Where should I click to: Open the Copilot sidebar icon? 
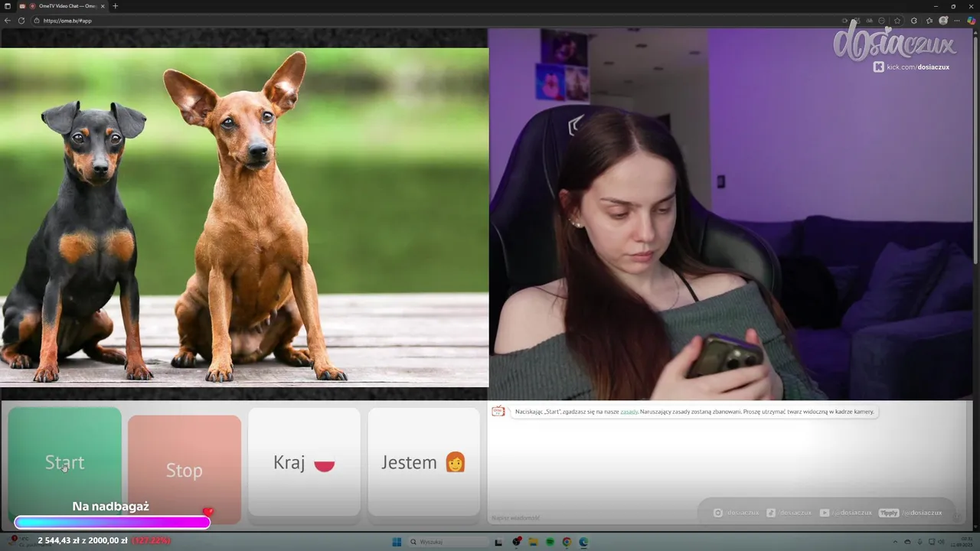pyautogui.click(x=972, y=21)
